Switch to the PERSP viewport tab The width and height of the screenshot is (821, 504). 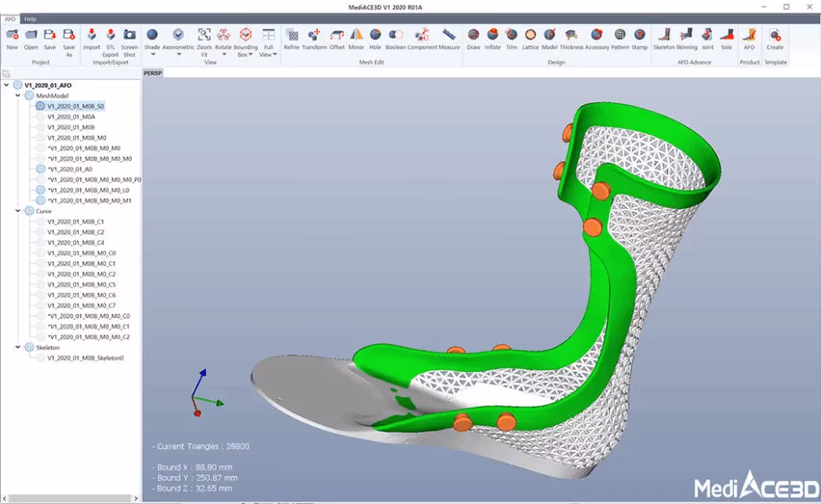click(152, 72)
